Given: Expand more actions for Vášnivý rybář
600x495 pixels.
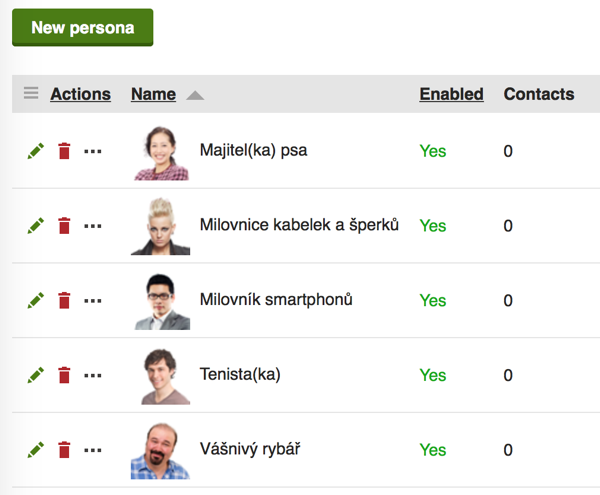Looking at the screenshot, I should [x=93, y=450].
